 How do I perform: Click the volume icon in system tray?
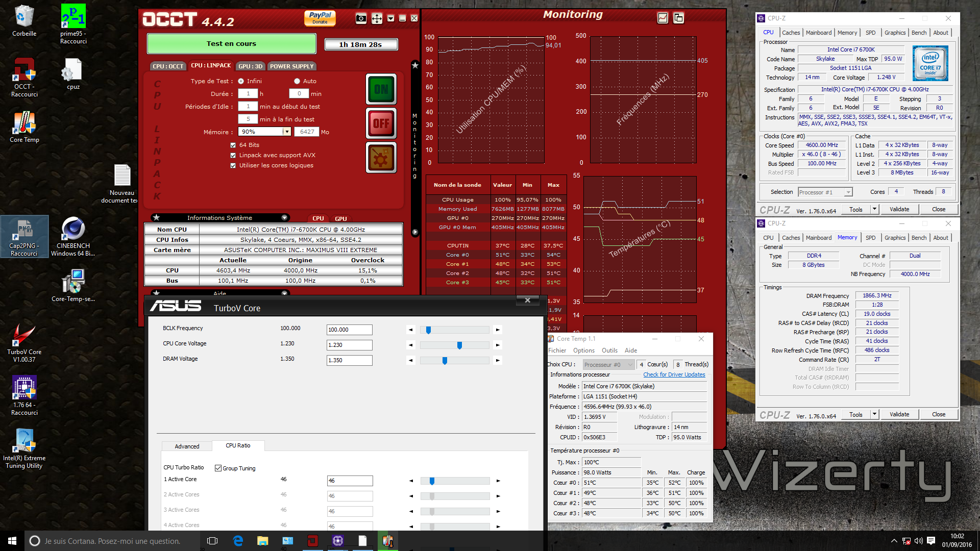point(918,541)
